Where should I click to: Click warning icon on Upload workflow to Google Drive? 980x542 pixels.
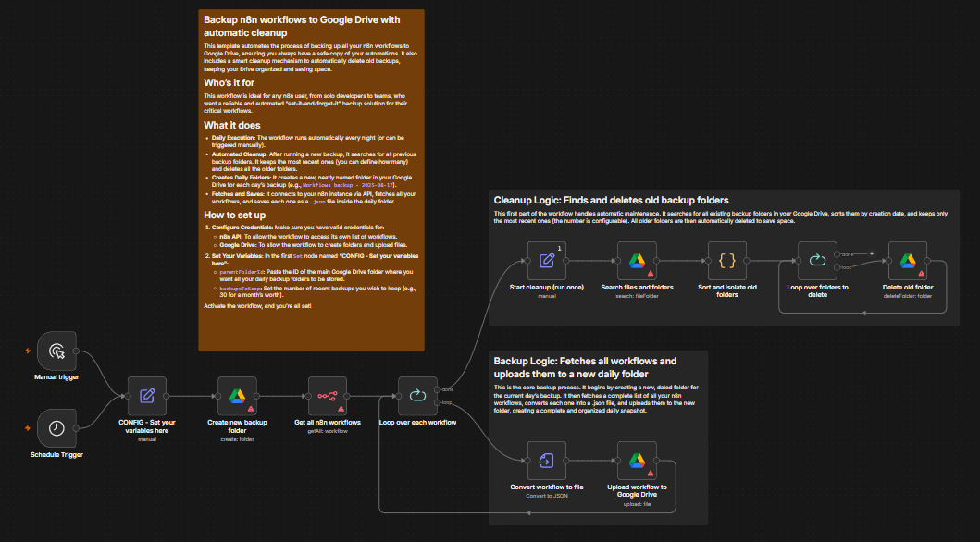651,474
